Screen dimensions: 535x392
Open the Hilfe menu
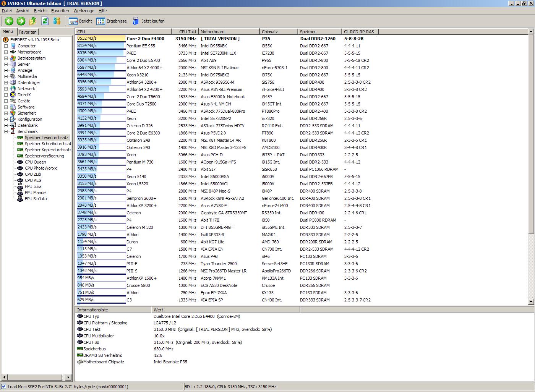click(x=103, y=11)
